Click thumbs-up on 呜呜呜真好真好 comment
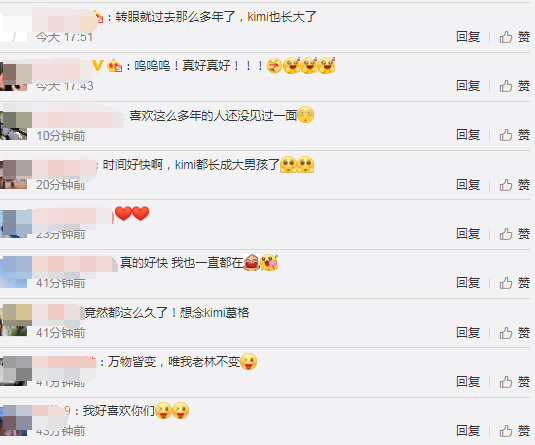The height and width of the screenshot is (445, 535). coord(515,86)
